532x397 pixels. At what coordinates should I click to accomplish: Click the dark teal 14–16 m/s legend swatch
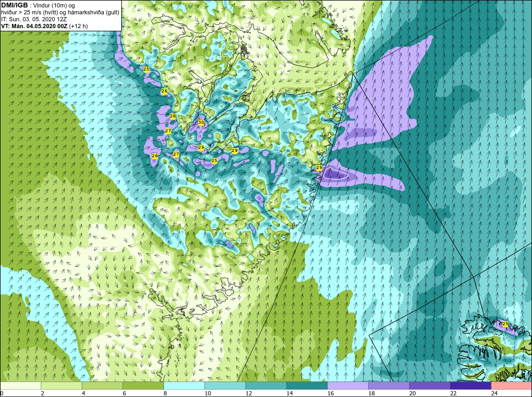coord(307,386)
